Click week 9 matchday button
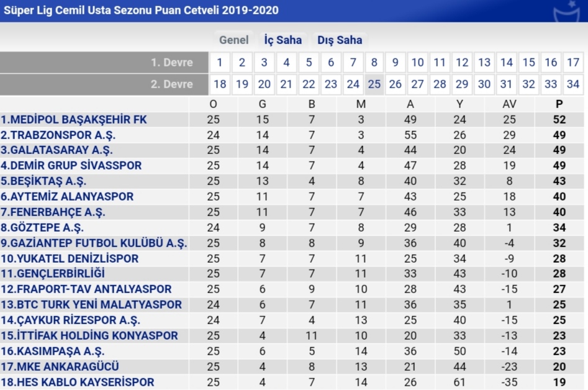This screenshot has width=588, height=390. 396,63
